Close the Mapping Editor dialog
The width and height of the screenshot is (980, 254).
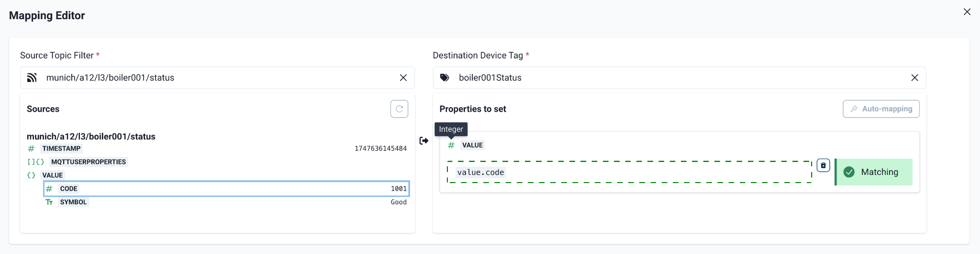[967, 12]
